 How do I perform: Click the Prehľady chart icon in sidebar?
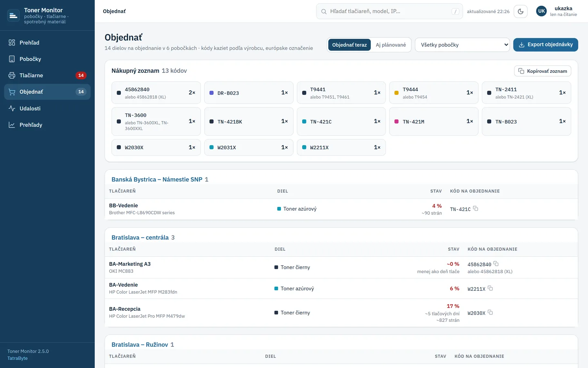(x=12, y=125)
